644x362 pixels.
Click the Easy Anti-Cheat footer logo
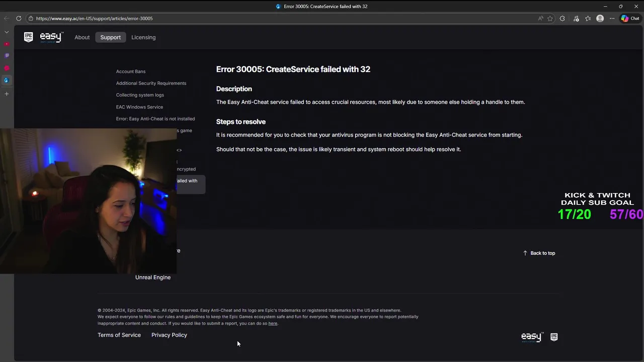[532, 337]
